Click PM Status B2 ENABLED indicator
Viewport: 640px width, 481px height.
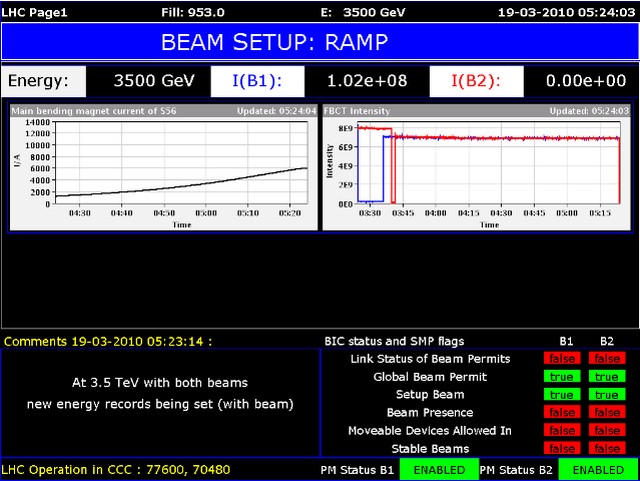[x=598, y=470]
